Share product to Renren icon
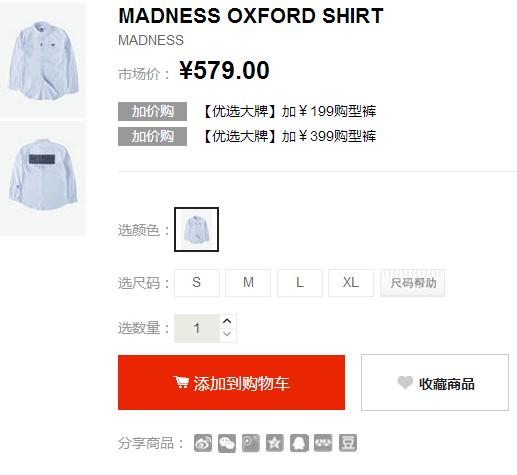The height and width of the screenshot is (475, 517). (x=323, y=443)
